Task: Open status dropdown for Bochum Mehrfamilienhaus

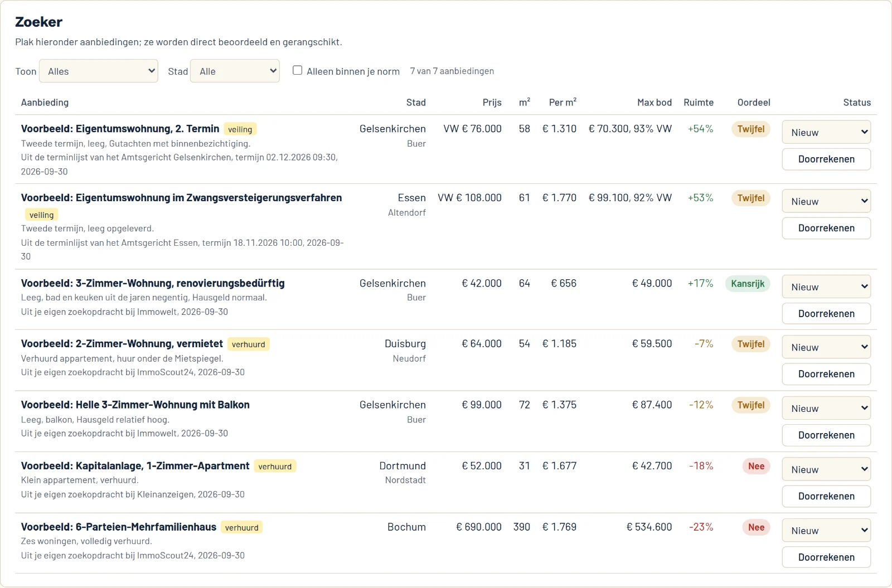Action: 826,531
